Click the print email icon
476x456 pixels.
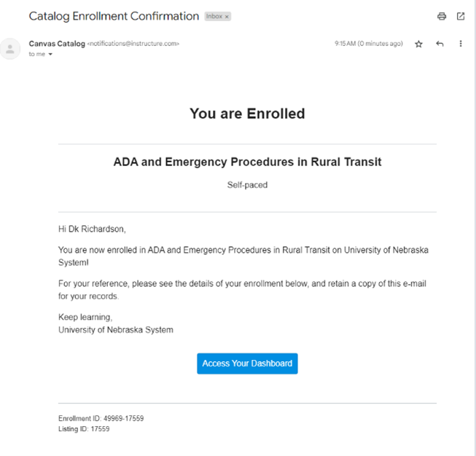(x=441, y=17)
